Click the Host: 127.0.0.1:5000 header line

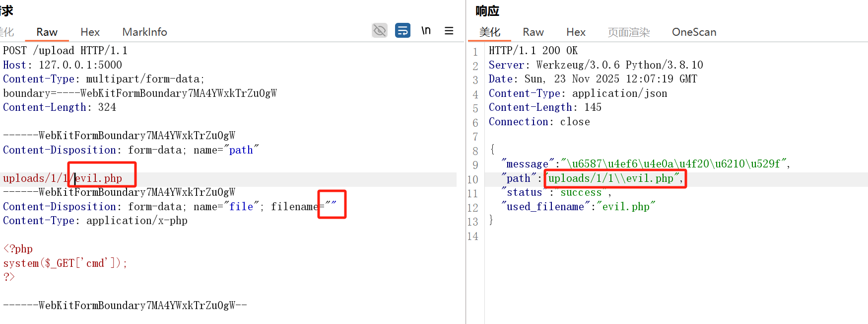(63, 65)
